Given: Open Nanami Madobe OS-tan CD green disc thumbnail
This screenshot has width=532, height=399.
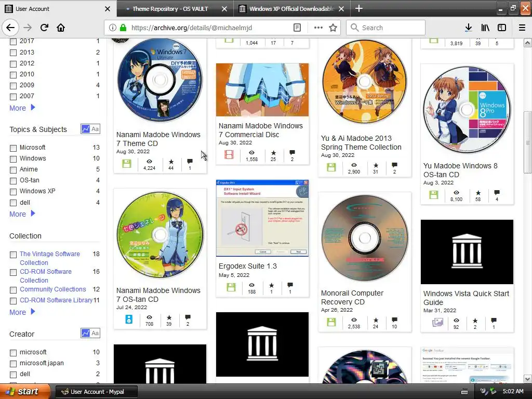Looking at the screenshot, I should click(160, 234).
